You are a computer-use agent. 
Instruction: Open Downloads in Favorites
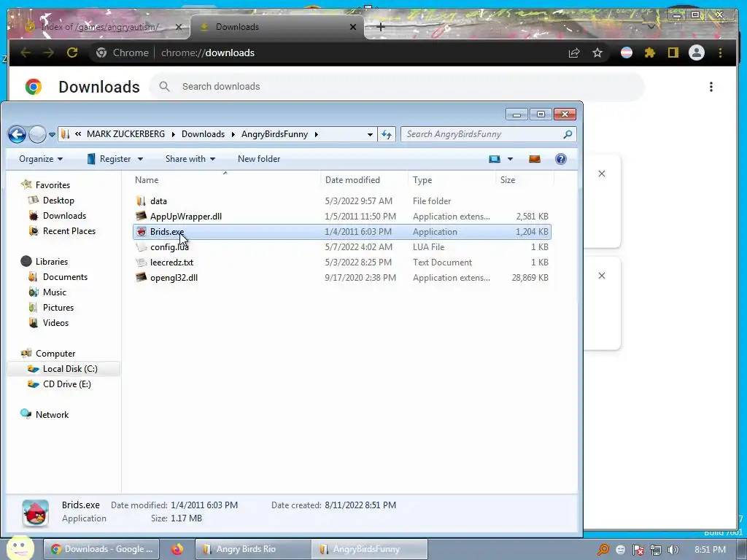(x=64, y=216)
